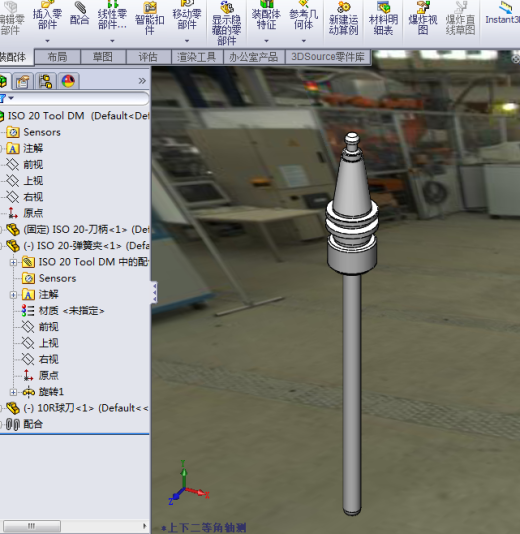520x534 pixels.
Task: Select top-level 注解 item
Action: point(25,148)
